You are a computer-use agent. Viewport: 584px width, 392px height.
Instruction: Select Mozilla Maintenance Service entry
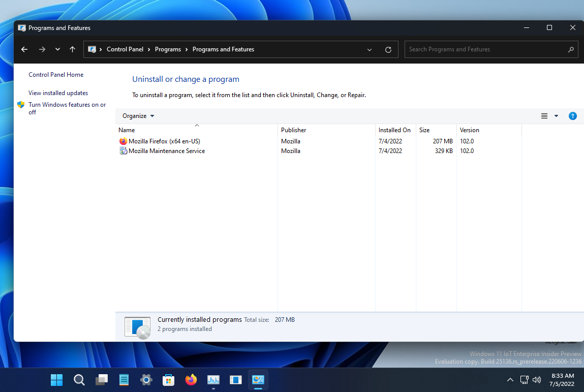167,151
